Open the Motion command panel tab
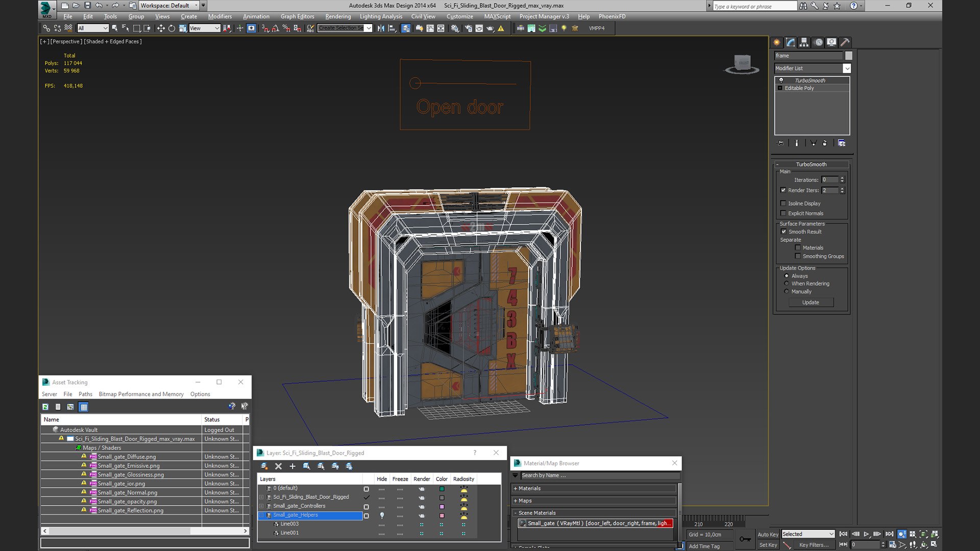 [x=819, y=42]
